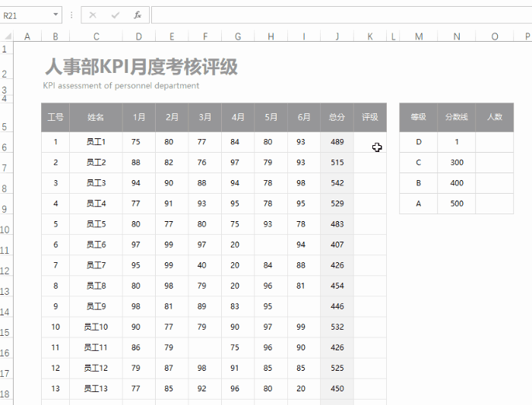Click score line value 400
This screenshot has width=532, height=405.
click(x=457, y=183)
